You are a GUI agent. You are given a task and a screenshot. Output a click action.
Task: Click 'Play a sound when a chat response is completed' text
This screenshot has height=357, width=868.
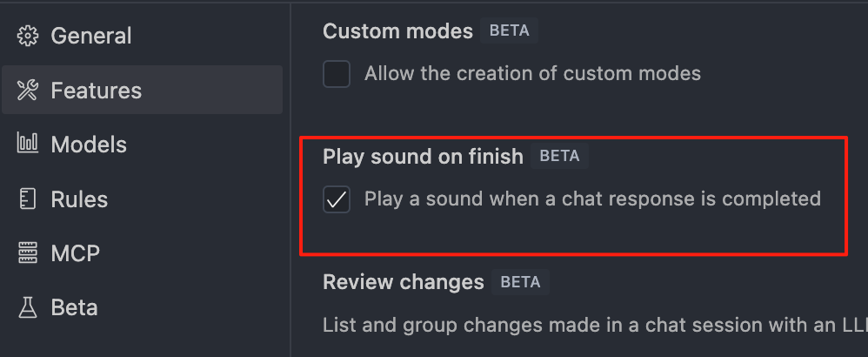592,199
